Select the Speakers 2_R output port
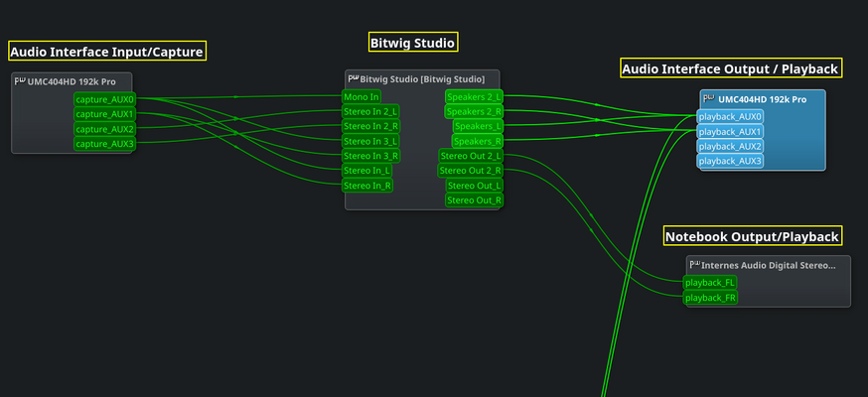Screen dimensions: 868x397 coord(474,112)
